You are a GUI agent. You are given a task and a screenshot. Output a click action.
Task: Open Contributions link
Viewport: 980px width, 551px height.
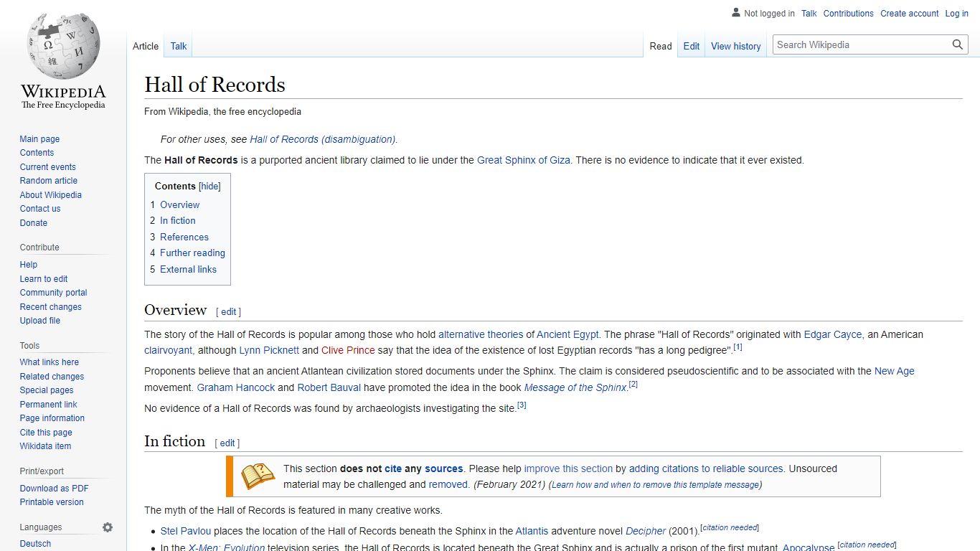848,14
